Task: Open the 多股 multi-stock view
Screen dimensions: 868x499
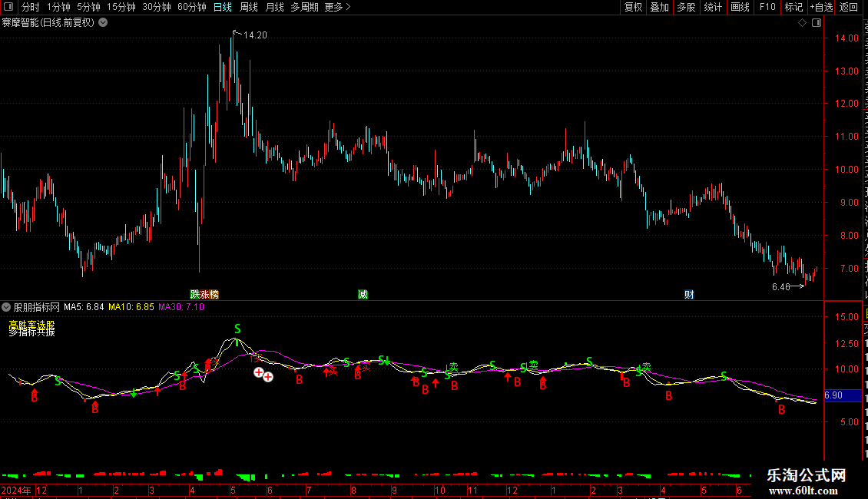Action: pos(687,7)
